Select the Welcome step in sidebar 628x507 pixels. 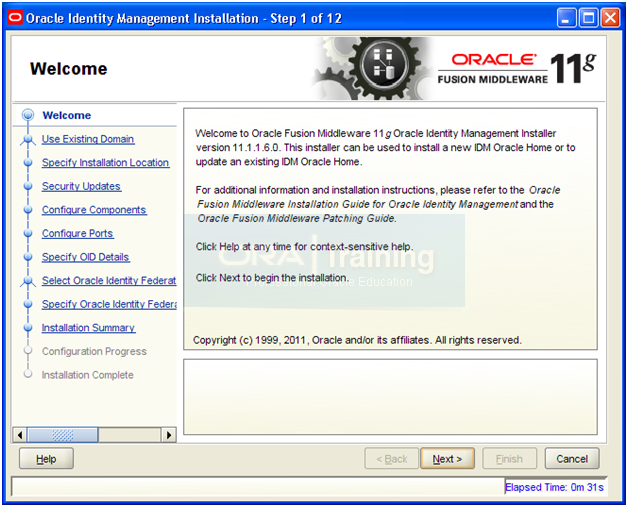67,115
